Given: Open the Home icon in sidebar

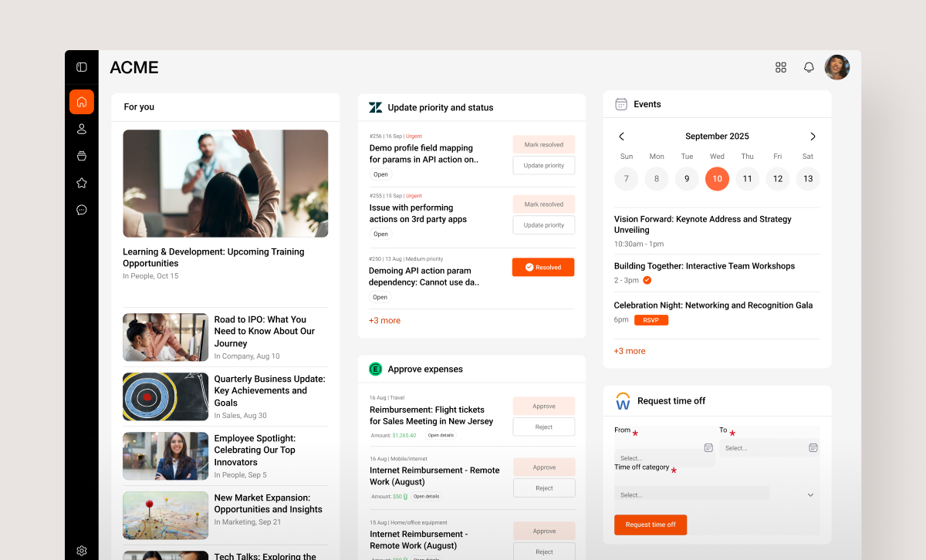Looking at the screenshot, I should click(82, 102).
